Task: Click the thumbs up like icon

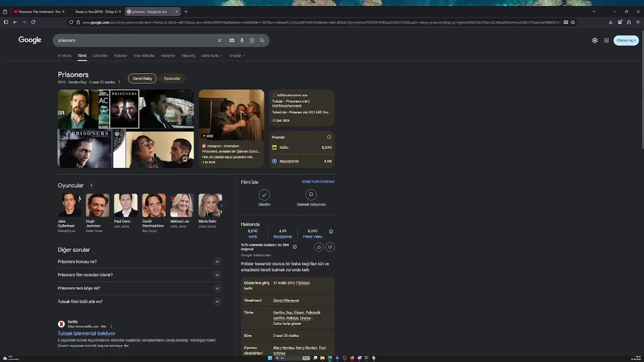Action: point(318,247)
